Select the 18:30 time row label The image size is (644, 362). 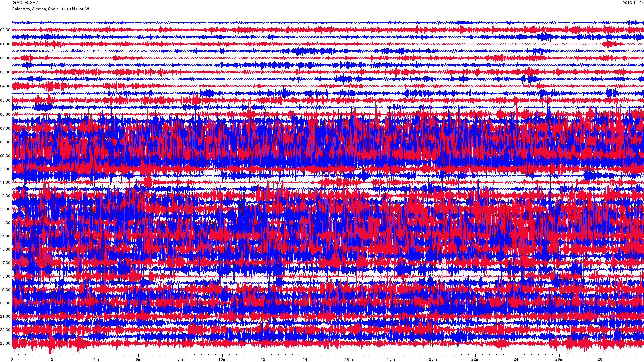[5, 277]
